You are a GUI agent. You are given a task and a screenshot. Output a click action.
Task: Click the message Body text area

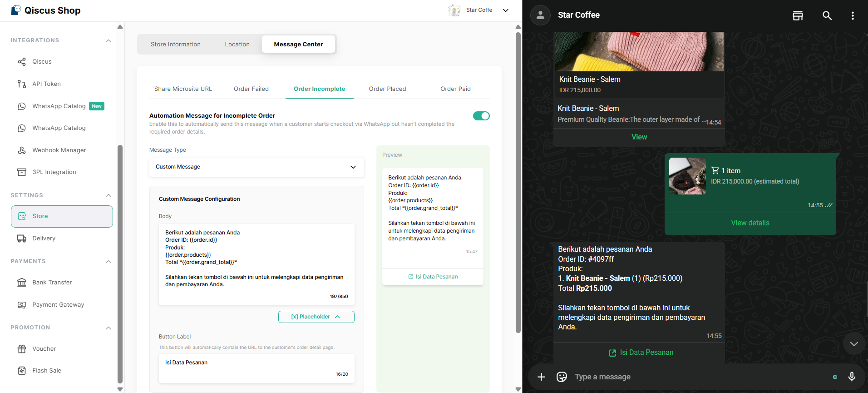click(256, 264)
